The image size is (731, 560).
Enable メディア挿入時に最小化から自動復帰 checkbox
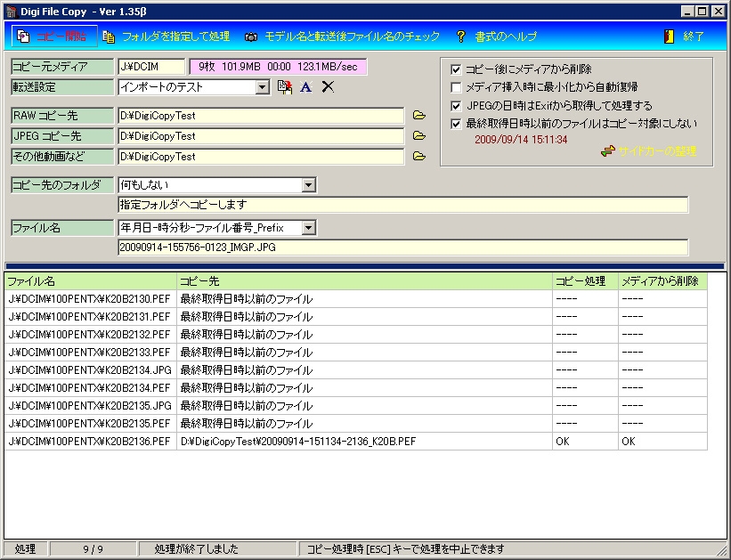456,87
